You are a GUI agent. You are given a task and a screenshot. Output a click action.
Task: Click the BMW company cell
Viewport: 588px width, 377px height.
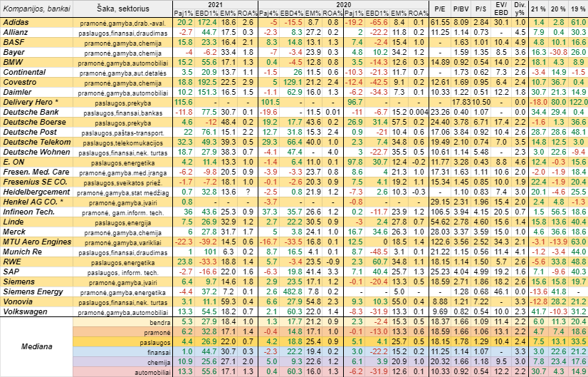pos(36,62)
